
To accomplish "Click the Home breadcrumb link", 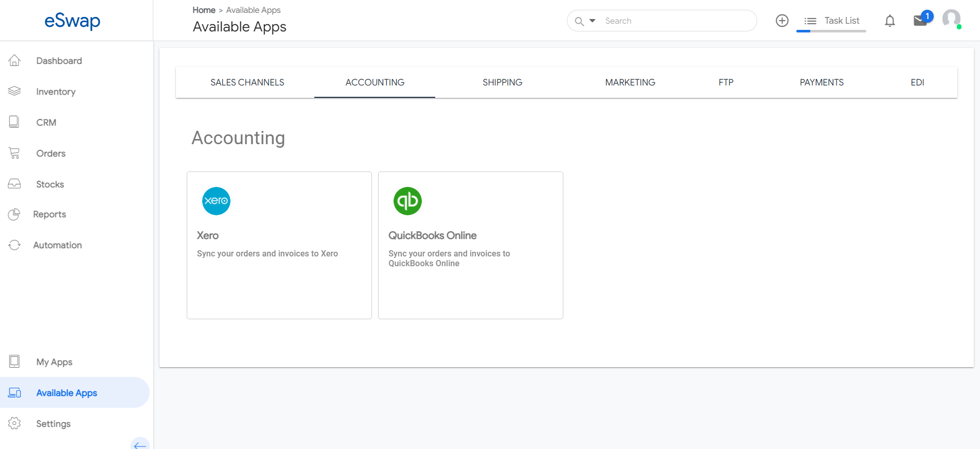I will (x=204, y=10).
